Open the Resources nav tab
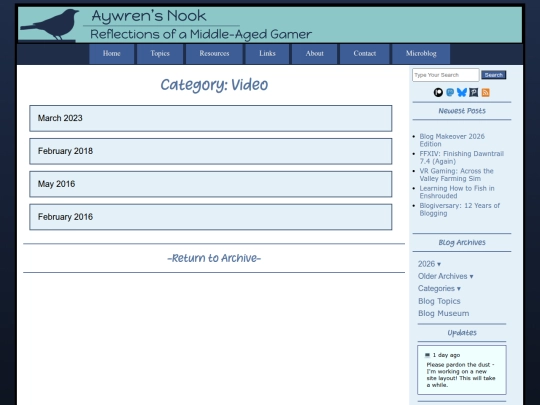Screen dimensions: 540x405 coord(214,54)
